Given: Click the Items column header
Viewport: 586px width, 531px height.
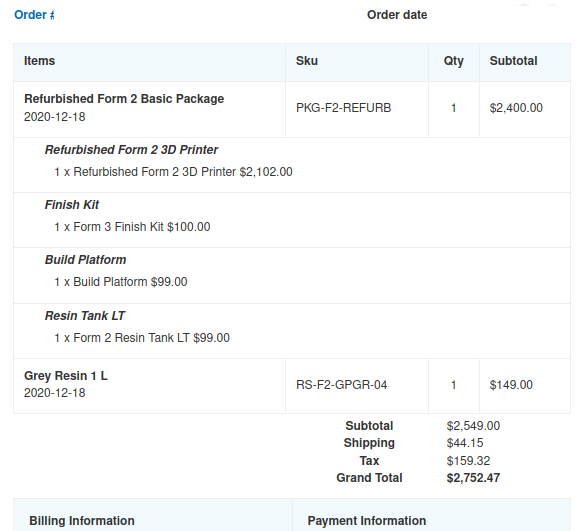Looking at the screenshot, I should 40,61.
